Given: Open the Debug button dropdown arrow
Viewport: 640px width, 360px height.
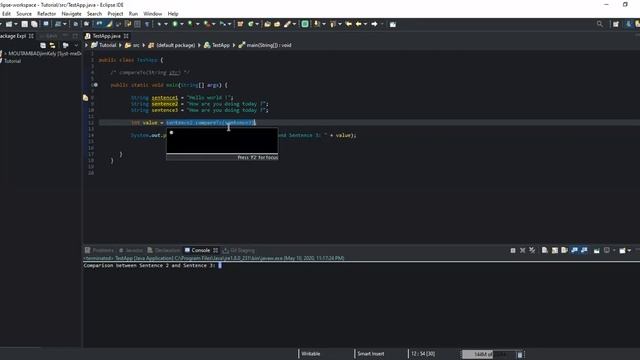Looking at the screenshot, I should pos(166,24).
